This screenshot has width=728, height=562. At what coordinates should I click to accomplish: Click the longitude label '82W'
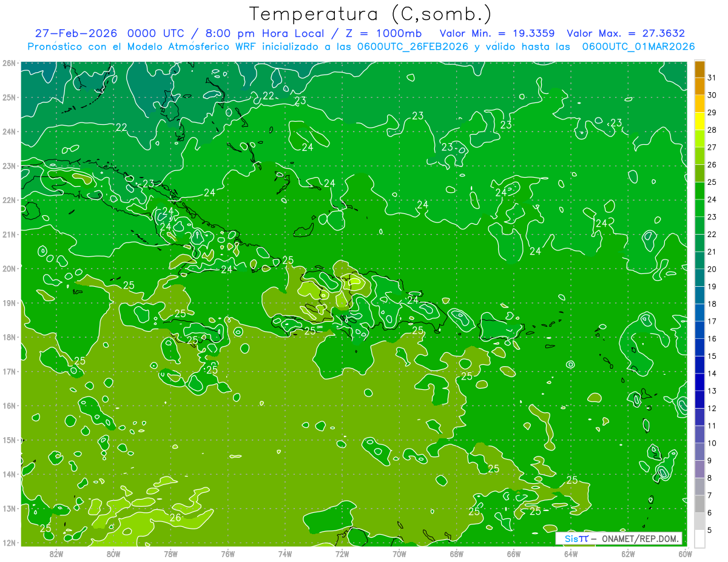coord(56,554)
